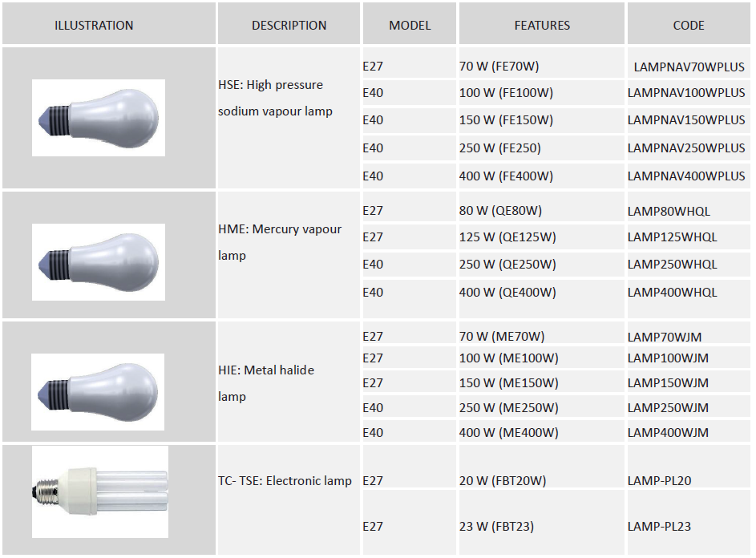Select the TC- TSE: Electronic lamp description
Image resolution: width=756 pixels, height=558 pixels.
coord(285,481)
